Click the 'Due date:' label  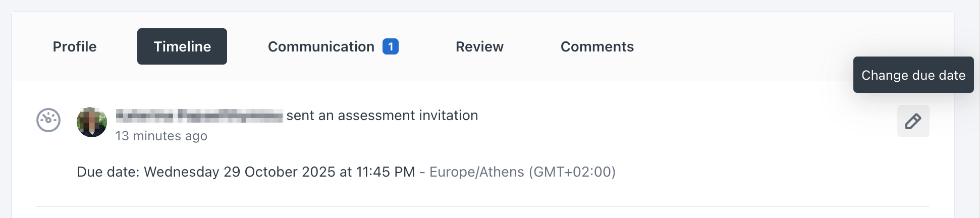(108, 172)
